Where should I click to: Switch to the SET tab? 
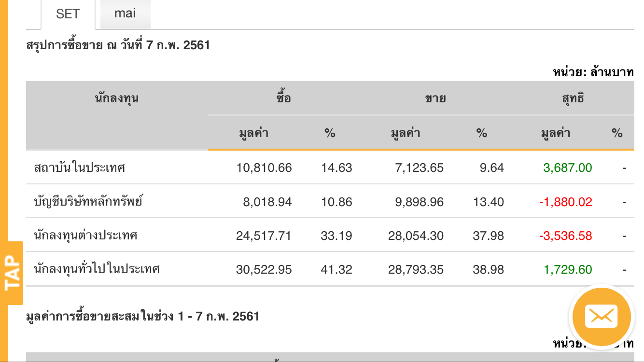[x=68, y=14]
